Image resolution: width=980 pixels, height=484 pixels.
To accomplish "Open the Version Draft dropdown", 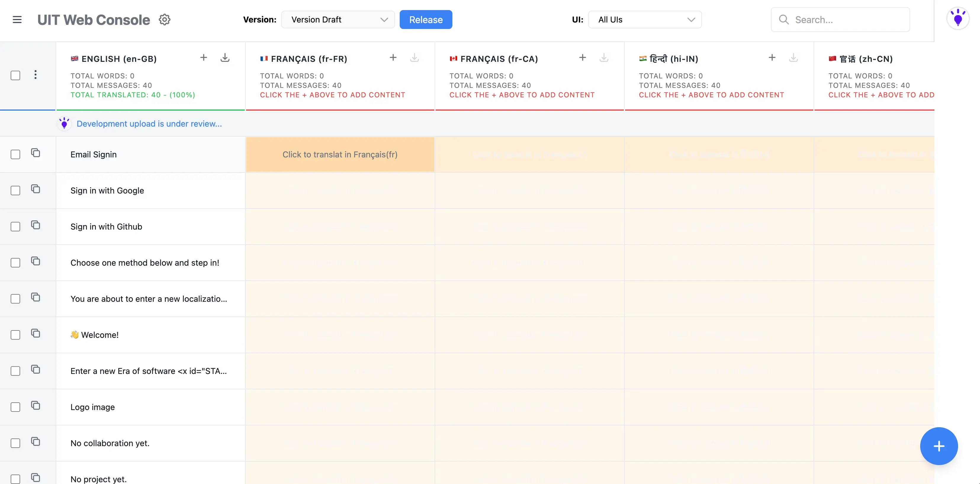I will tap(338, 20).
